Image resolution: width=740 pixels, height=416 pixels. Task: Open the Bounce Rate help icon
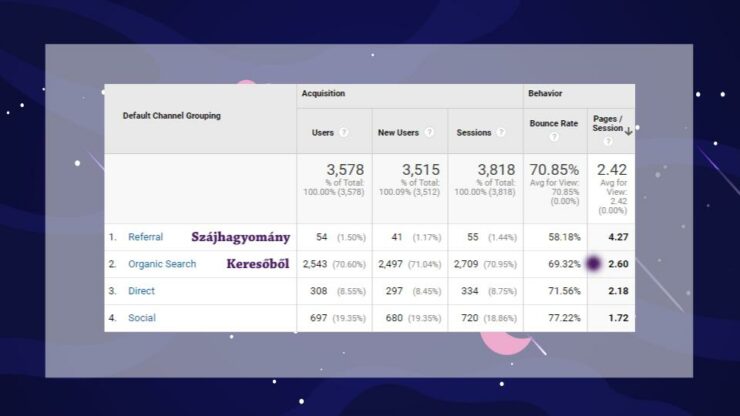554,136
